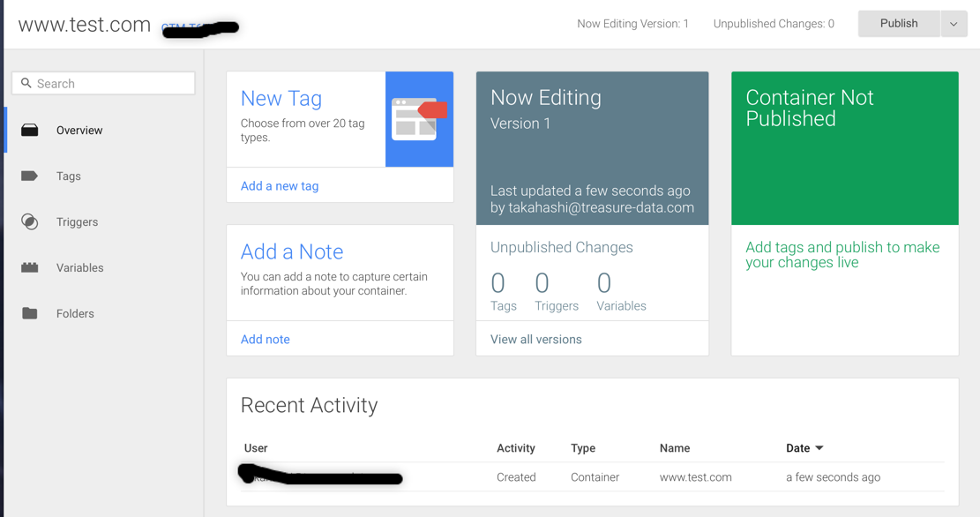The width and height of the screenshot is (980, 517).
Task: Go to Tags in sidebar
Action: pos(68,176)
